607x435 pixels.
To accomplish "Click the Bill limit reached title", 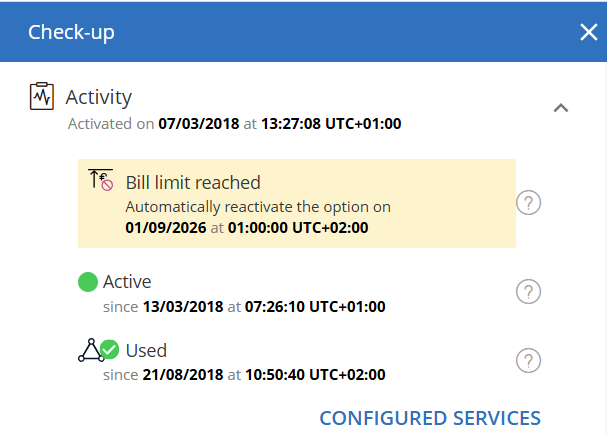I will pyautogui.click(x=193, y=183).
